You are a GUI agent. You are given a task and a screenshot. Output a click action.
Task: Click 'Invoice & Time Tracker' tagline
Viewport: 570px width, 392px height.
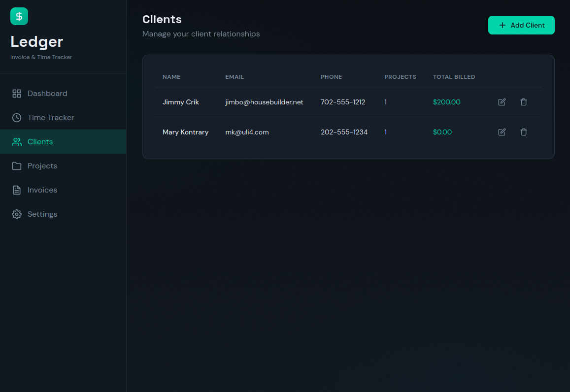point(41,57)
